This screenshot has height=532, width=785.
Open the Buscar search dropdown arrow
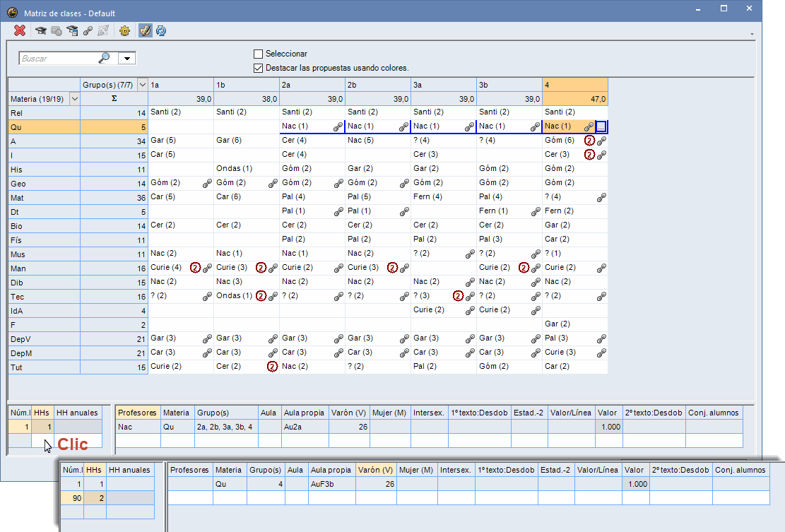(127, 58)
